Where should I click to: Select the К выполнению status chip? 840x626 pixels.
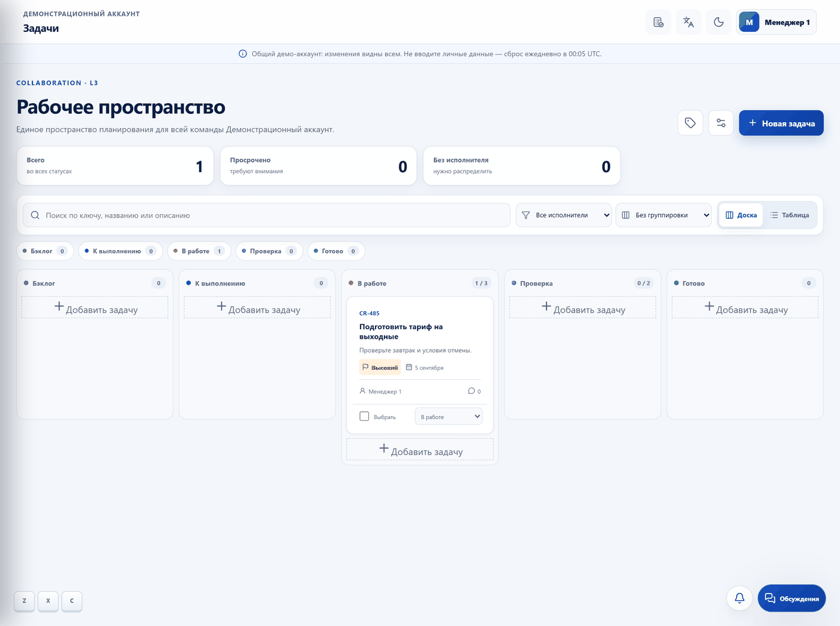coord(121,251)
